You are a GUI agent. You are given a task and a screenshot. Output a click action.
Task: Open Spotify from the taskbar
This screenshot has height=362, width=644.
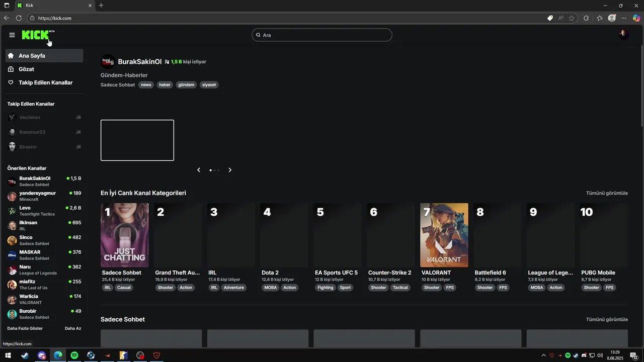[x=74, y=355]
